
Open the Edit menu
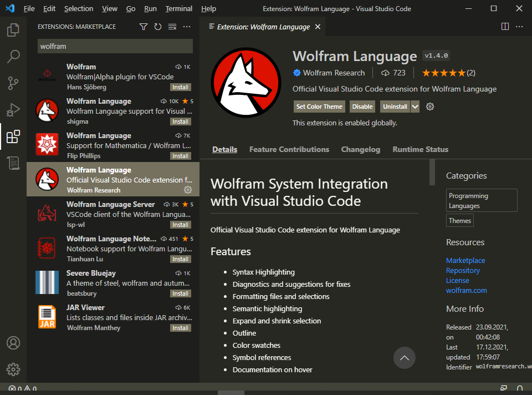[49, 8]
